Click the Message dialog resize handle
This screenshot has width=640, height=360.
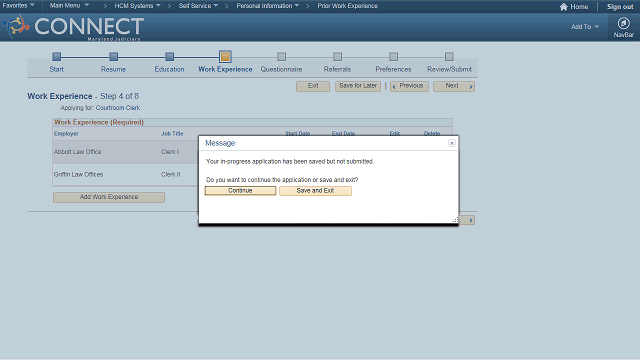[455, 220]
